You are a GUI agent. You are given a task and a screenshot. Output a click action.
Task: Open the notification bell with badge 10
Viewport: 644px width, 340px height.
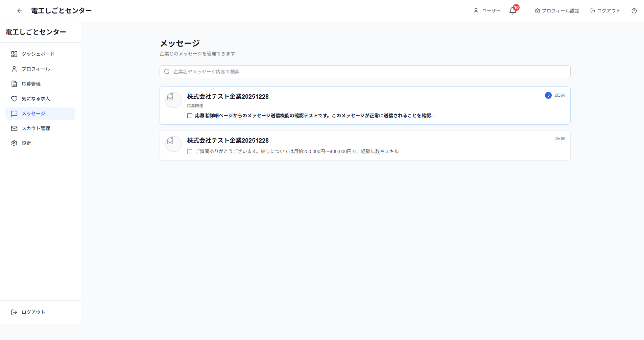[512, 10]
